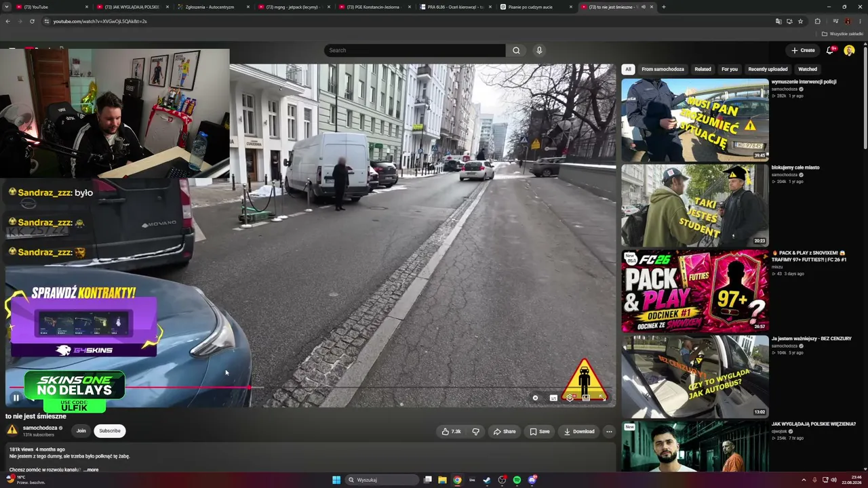Image resolution: width=868 pixels, height=488 pixels.
Task: Open Windows Start menu
Action: click(336, 480)
